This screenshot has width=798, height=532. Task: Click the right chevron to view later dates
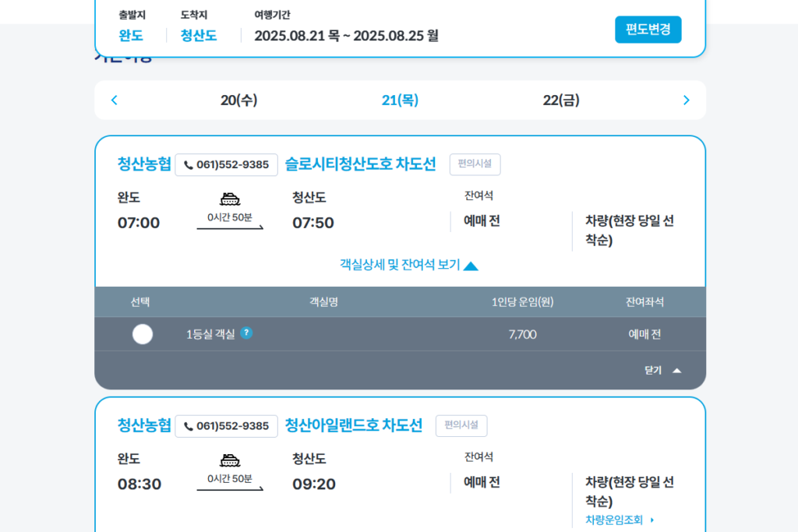(686, 100)
